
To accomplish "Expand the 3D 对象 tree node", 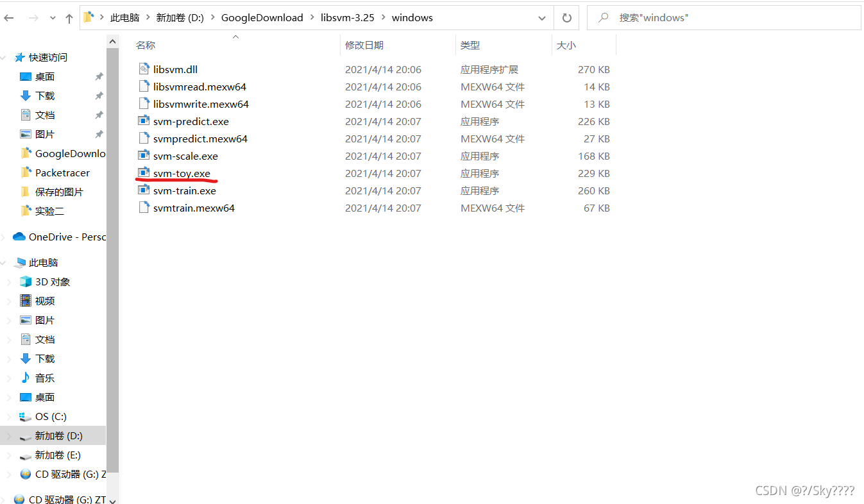I will coord(9,281).
